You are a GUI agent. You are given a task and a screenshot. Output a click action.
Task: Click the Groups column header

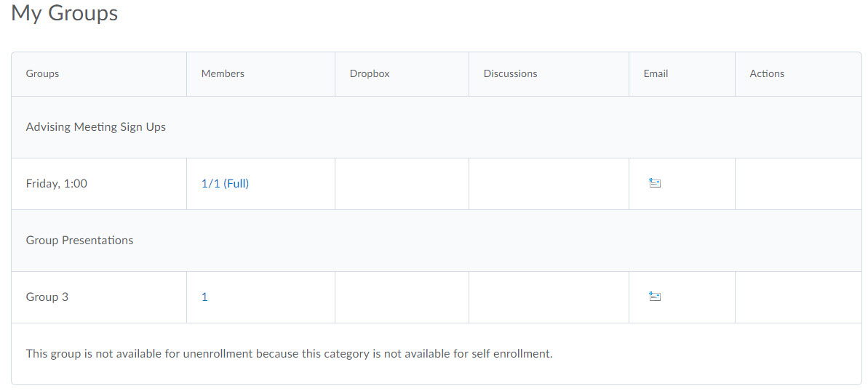click(x=43, y=73)
